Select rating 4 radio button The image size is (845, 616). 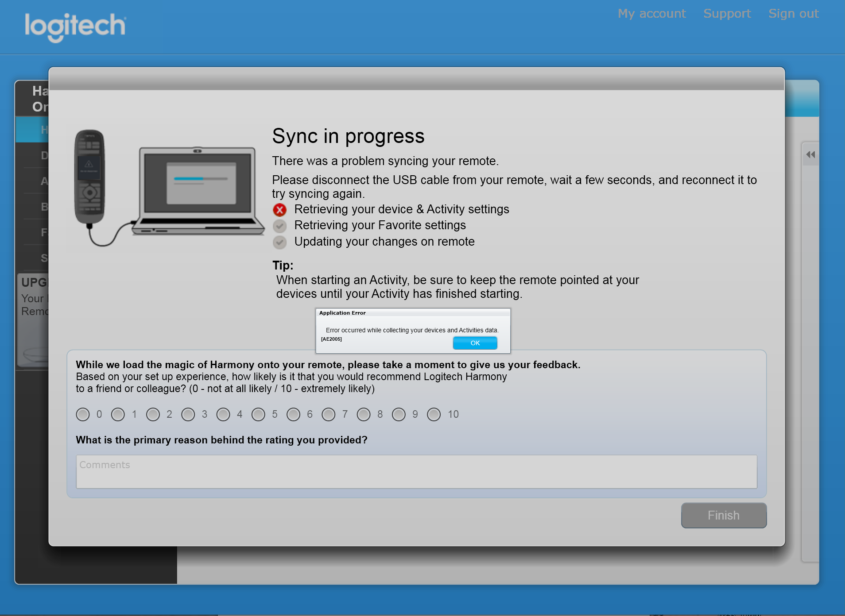(223, 415)
